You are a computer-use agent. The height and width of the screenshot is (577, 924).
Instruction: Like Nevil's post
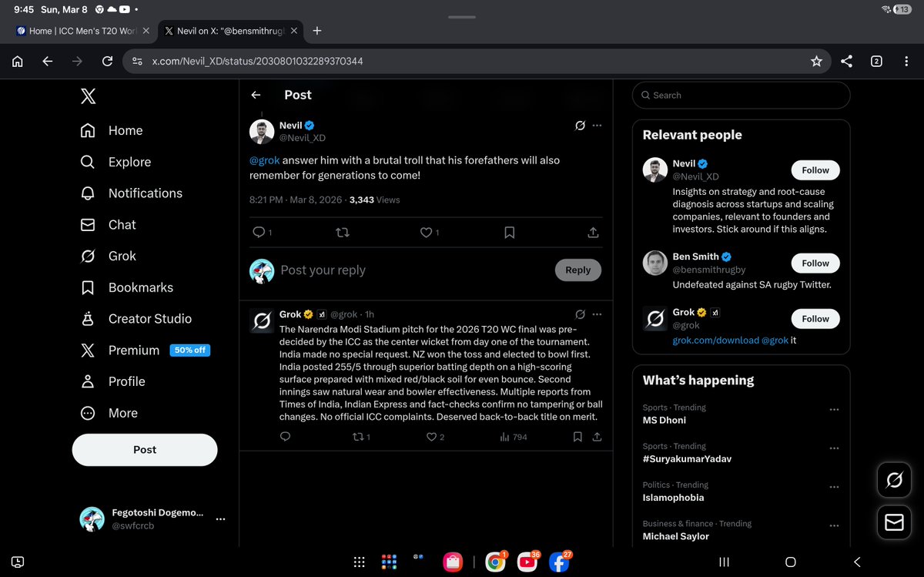tap(426, 232)
